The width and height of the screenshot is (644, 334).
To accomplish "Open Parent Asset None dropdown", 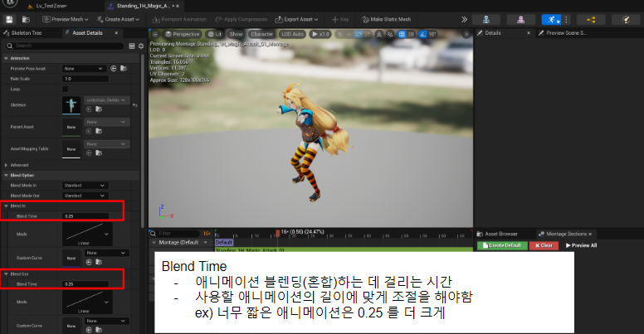I will point(107,122).
